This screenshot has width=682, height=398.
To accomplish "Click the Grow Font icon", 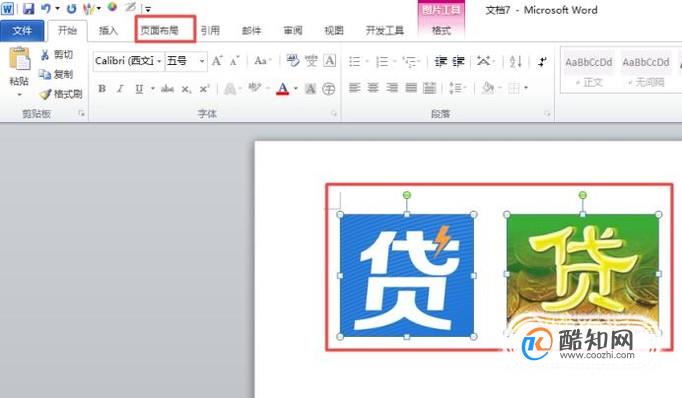I will coord(217,61).
